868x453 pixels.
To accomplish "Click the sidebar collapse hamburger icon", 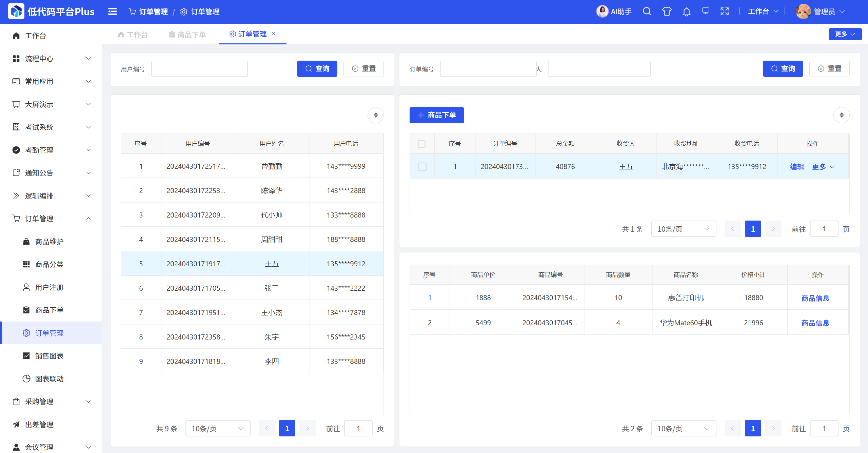I will point(112,12).
